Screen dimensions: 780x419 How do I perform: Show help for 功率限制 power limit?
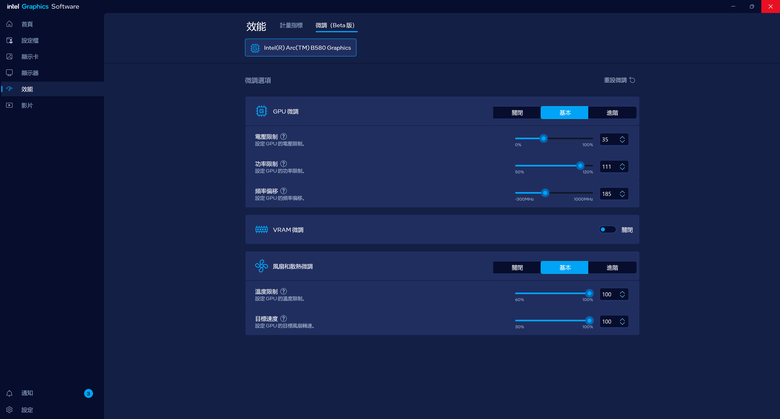tap(284, 164)
